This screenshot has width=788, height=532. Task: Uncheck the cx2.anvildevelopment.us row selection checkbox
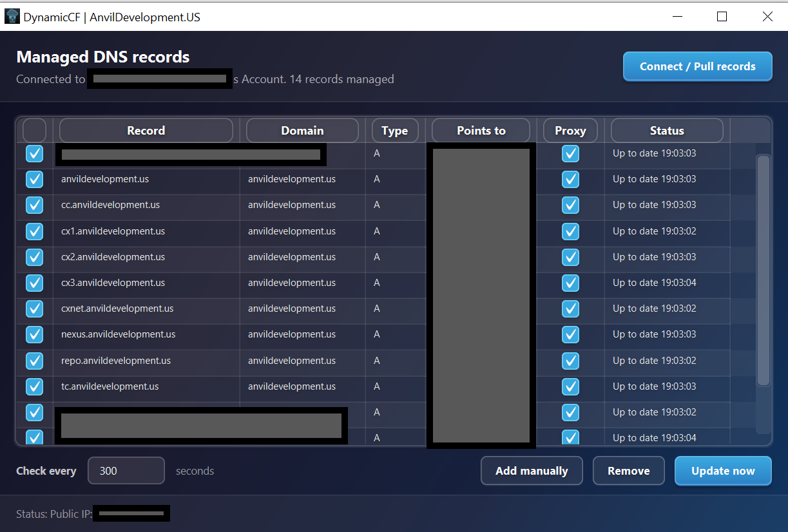click(34, 257)
